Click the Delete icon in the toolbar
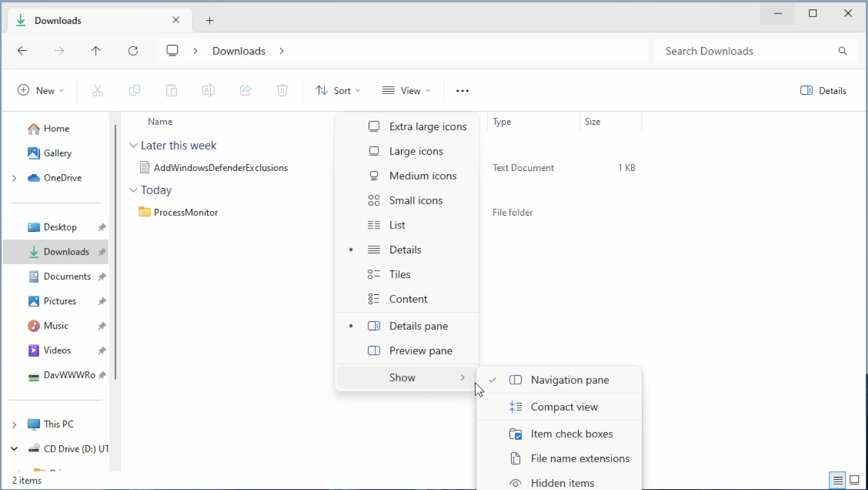Screen dimensions: 868x490 [282, 90]
